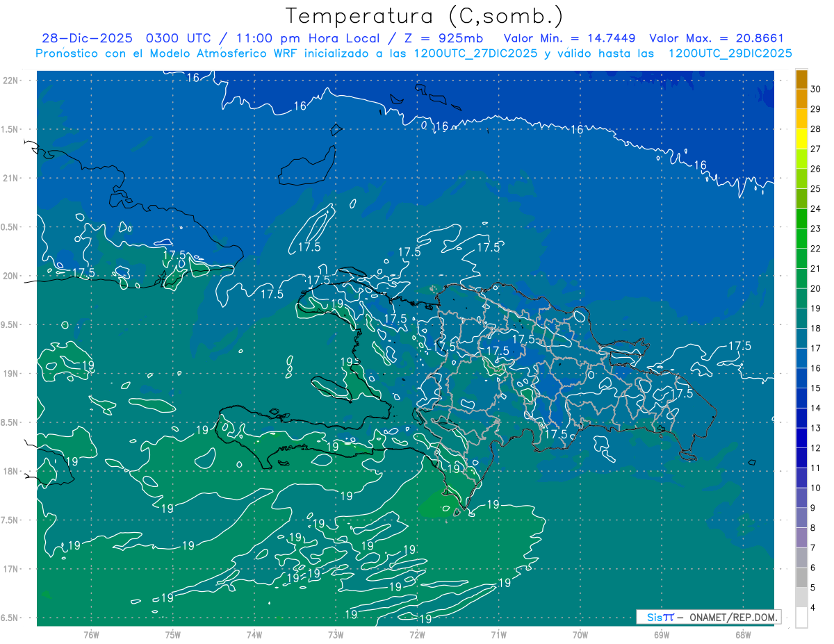The image size is (834, 644).
Task: Click the colorbar scale label '22'
Action: pos(816,249)
